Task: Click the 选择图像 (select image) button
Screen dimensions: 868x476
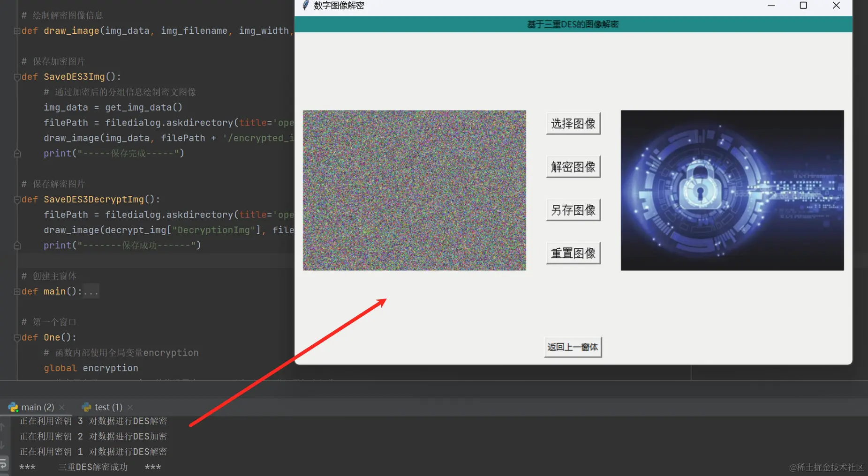Action: coord(573,123)
